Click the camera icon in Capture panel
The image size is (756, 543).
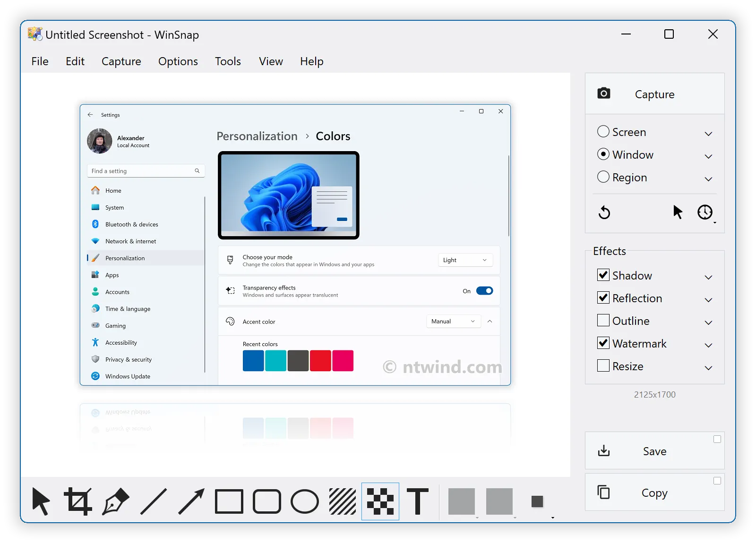click(x=603, y=93)
